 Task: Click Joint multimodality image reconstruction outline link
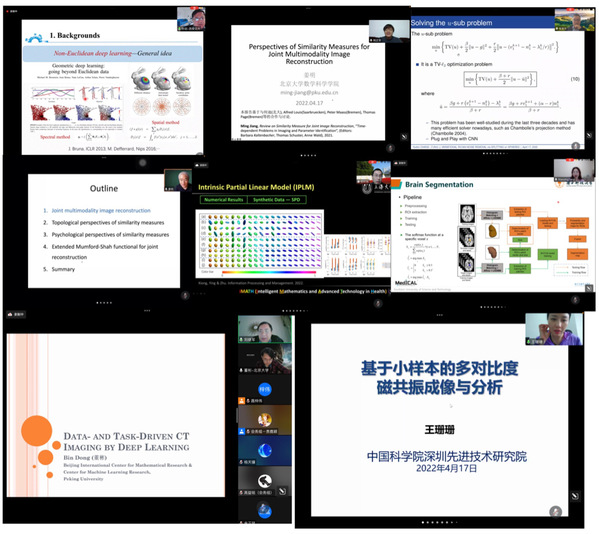(101, 210)
